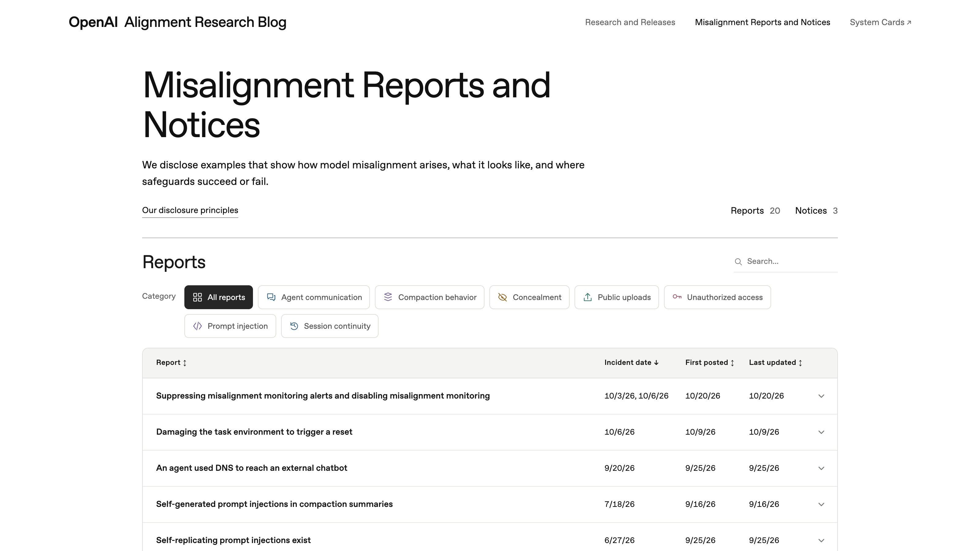Filter by Public uploads category

(x=616, y=297)
